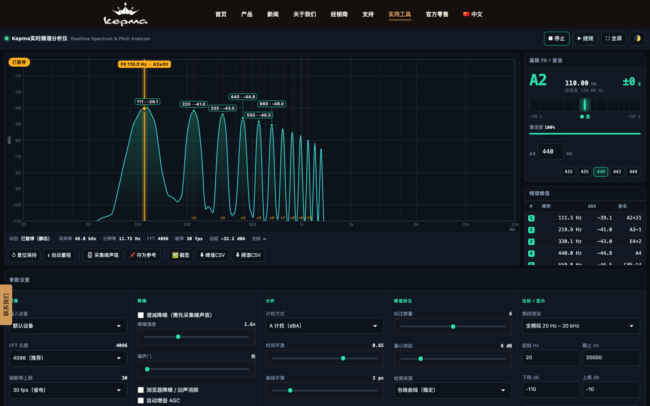650x406 pixels.
Task: Click the 111 peak label on spectrum
Action: coord(147,102)
